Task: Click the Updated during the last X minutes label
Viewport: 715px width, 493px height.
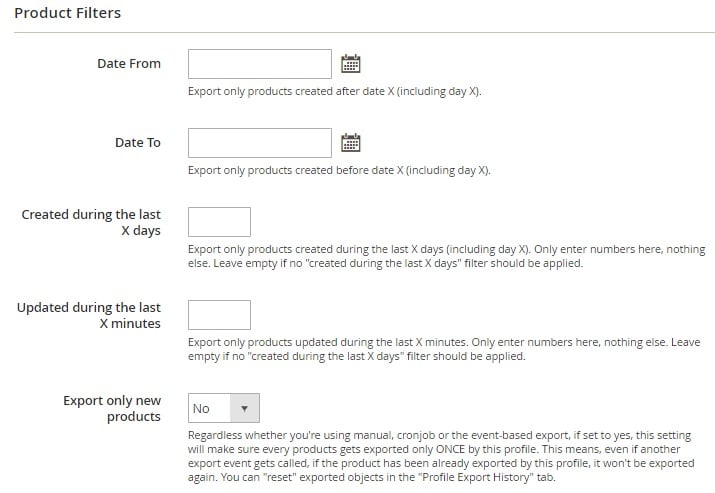Action: click(88, 315)
